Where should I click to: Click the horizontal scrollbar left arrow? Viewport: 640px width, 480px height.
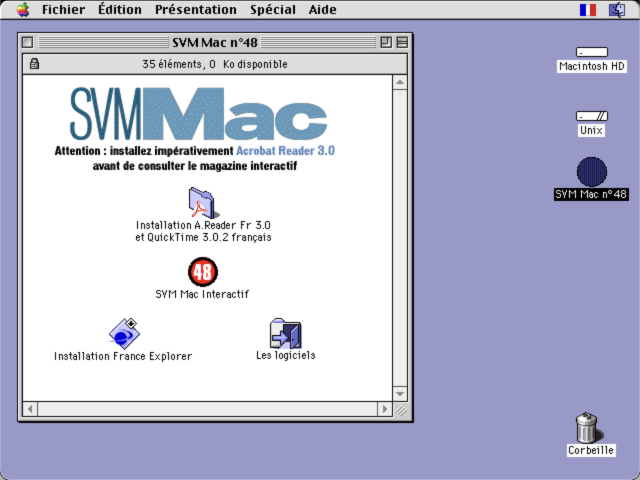[30, 409]
